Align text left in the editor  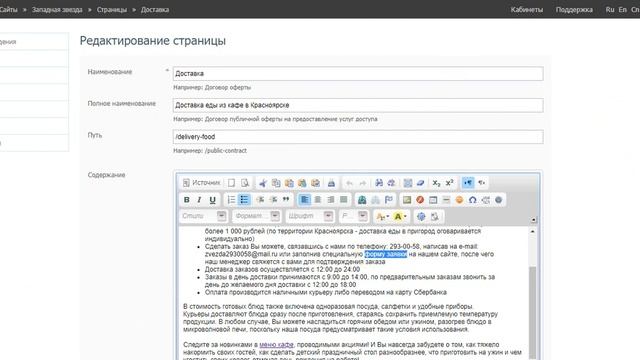pos(304,200)
